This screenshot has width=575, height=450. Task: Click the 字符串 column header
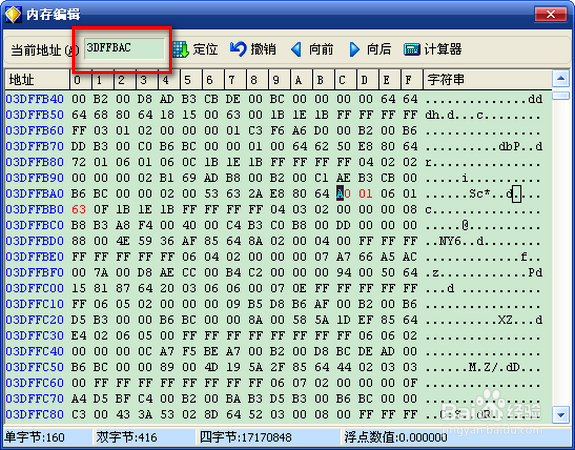tap(487, 79)
